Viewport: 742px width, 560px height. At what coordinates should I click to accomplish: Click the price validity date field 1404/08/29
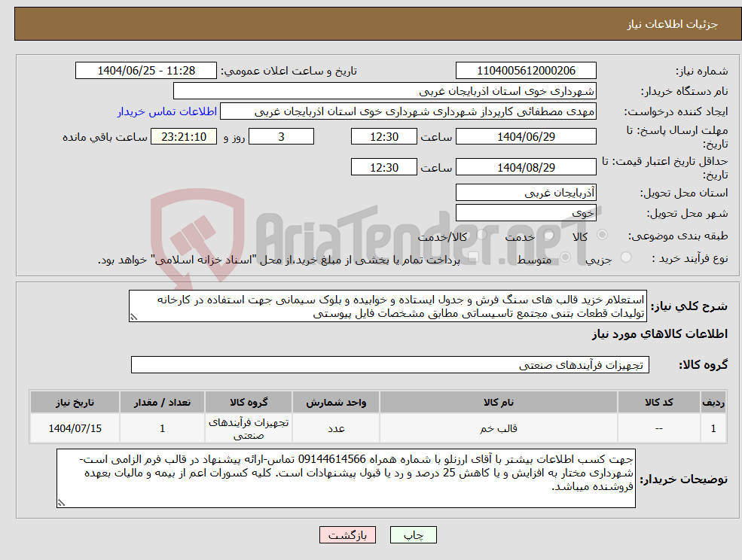pos(525,166)
